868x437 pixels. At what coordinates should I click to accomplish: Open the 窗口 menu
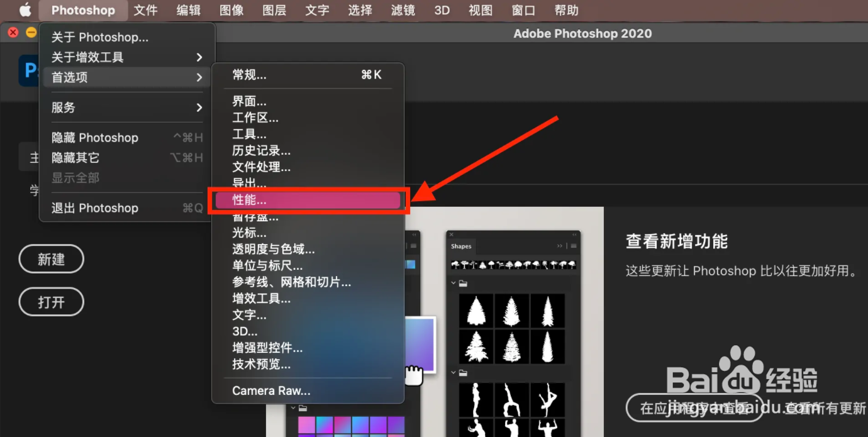tap(523, 10)
